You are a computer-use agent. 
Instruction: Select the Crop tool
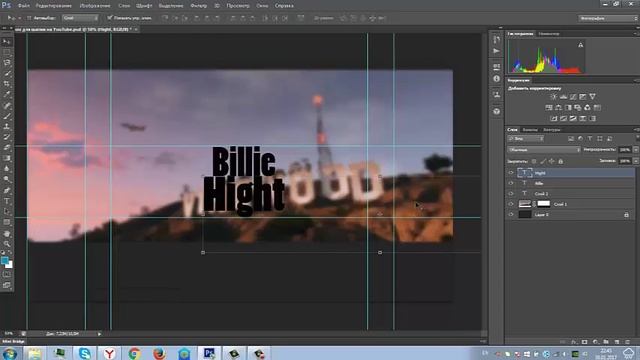(7, 84)
